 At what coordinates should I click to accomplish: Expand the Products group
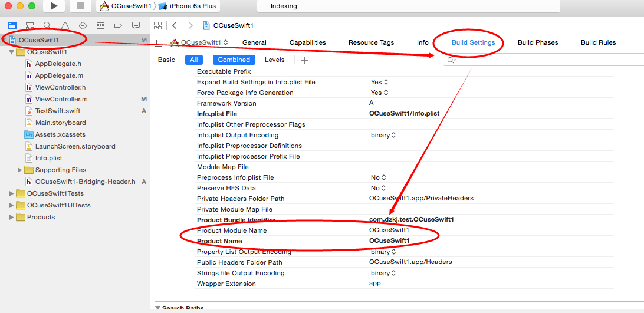(x=12, y=217)
